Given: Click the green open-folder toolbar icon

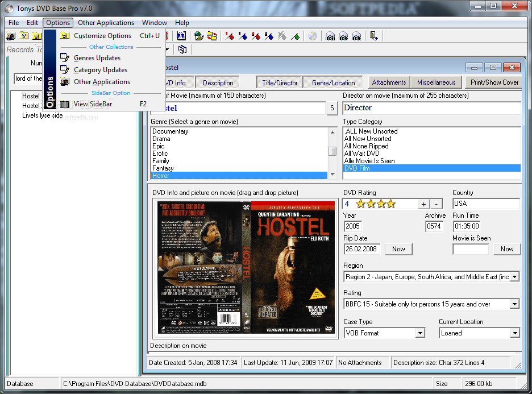Looking at the screenshot, I should coord(199,36).
